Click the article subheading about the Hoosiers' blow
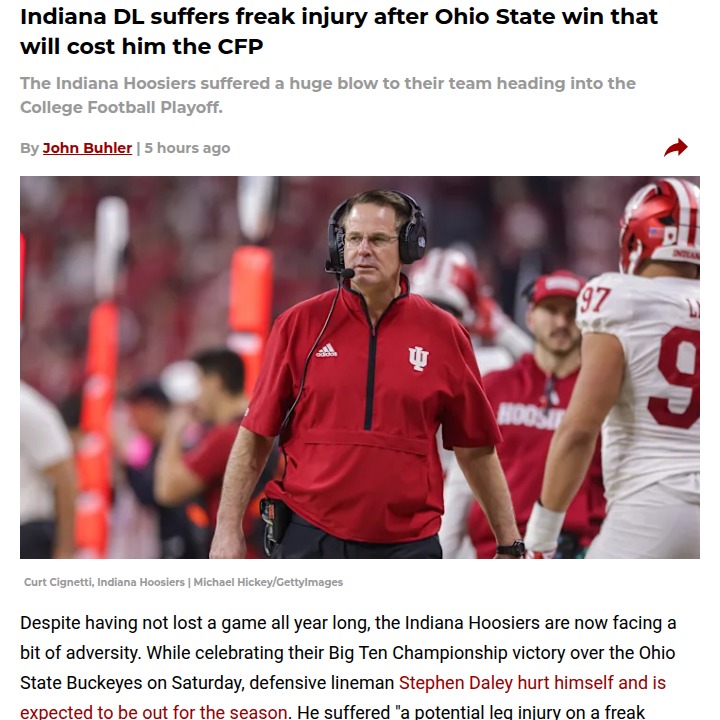The height and width of the screenshot is (720, 720). pos(327,95)
